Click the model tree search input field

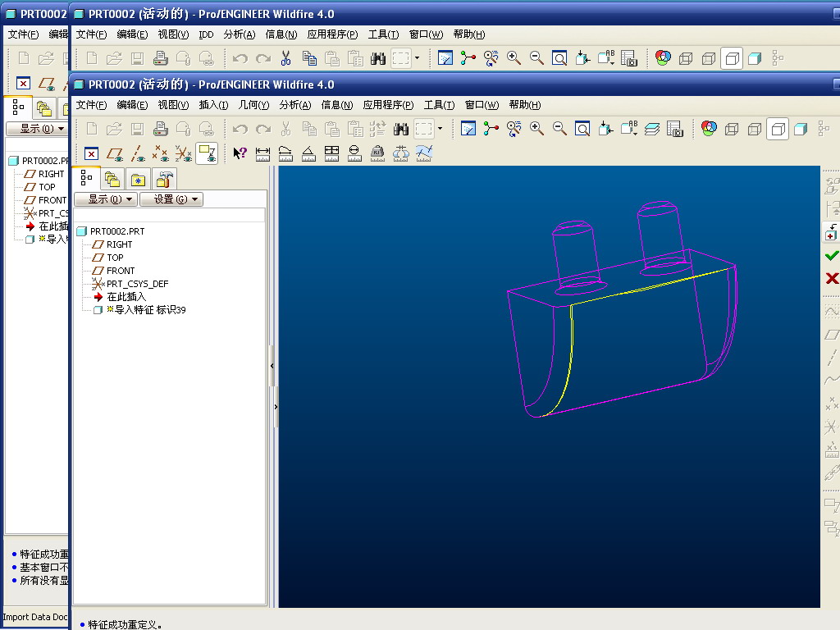(169, 216)
